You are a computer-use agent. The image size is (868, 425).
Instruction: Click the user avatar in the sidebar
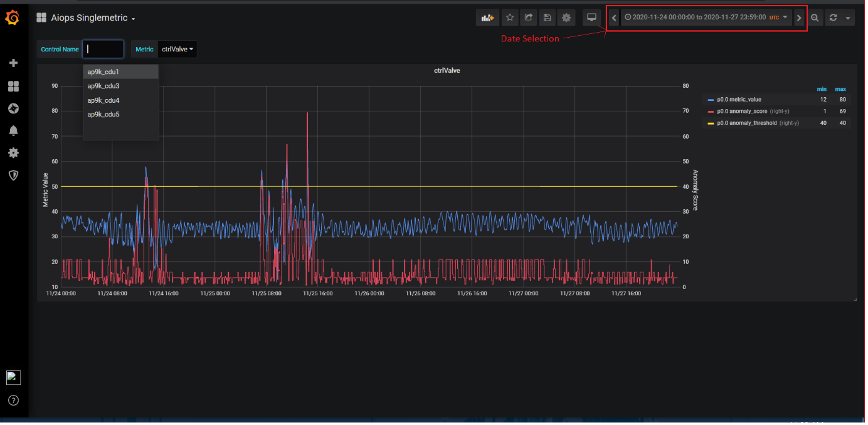point(13,377)
